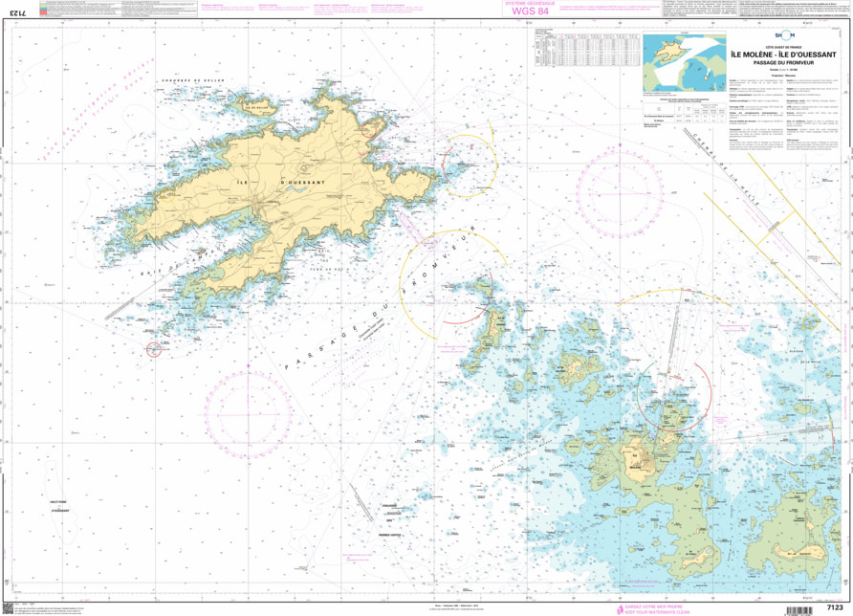853x616 pixels.
Task: Click the upright 7123 chart number bottom right
Action: [x=835, y=607]
